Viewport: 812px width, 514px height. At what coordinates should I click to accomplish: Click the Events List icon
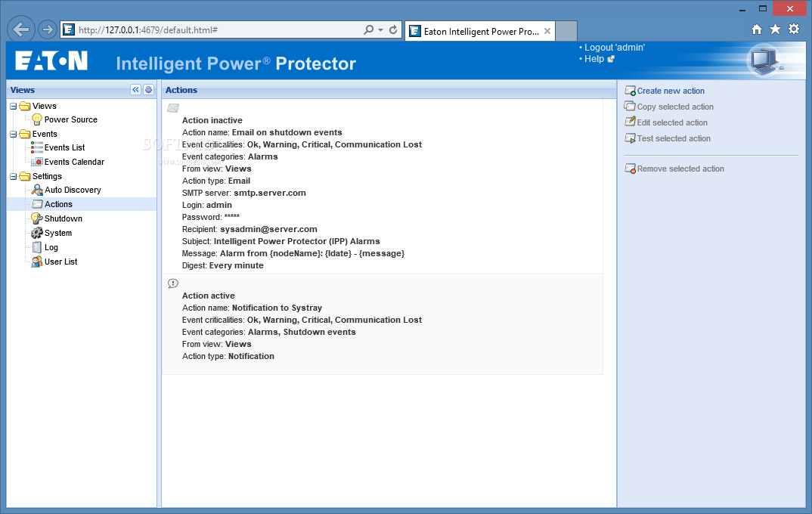tap(37, 147)
